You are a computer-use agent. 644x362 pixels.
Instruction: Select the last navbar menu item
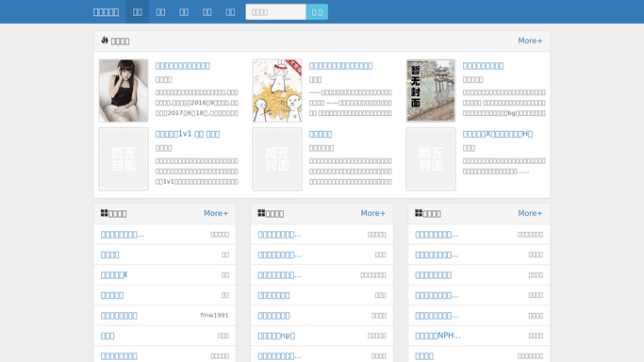tap(230, 12)
